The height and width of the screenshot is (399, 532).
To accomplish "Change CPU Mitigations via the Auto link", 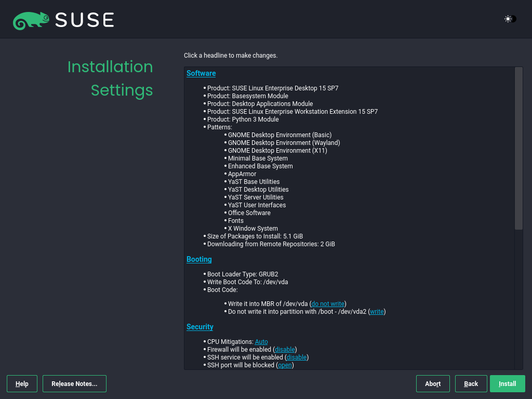I will 261,341.
